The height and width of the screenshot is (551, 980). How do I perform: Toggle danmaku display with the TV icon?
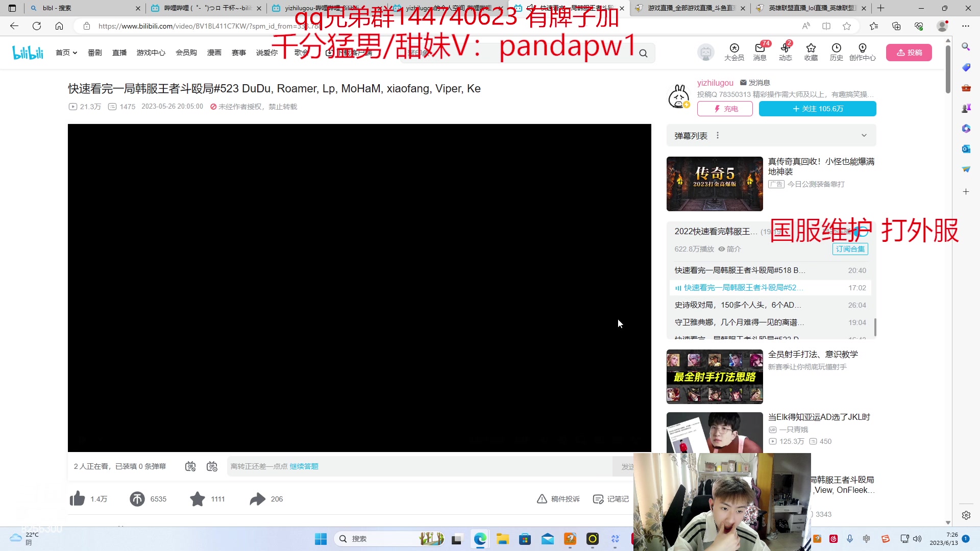pos(190,466)
